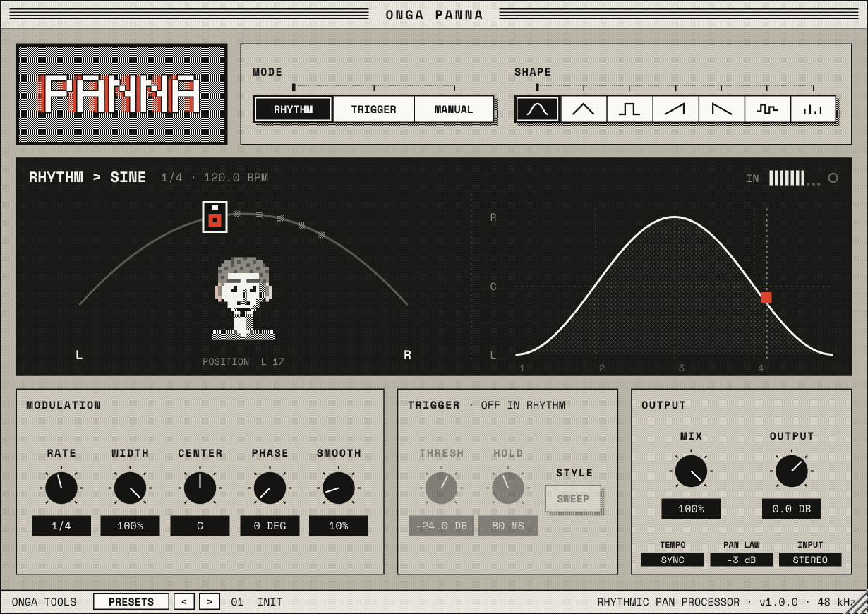Click the MIX knob
This screenshot has width=868, height=614.
click(691, 471)
